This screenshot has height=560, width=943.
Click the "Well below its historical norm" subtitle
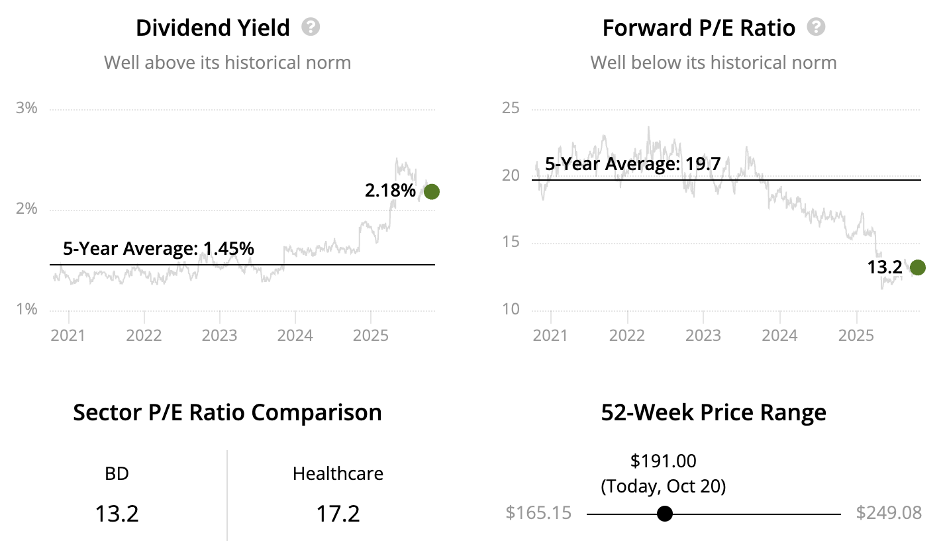[x=713, y=63]
